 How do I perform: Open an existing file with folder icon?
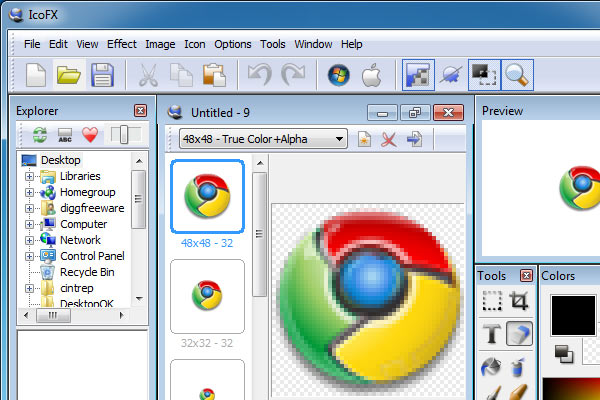click(x=69, y=75)
